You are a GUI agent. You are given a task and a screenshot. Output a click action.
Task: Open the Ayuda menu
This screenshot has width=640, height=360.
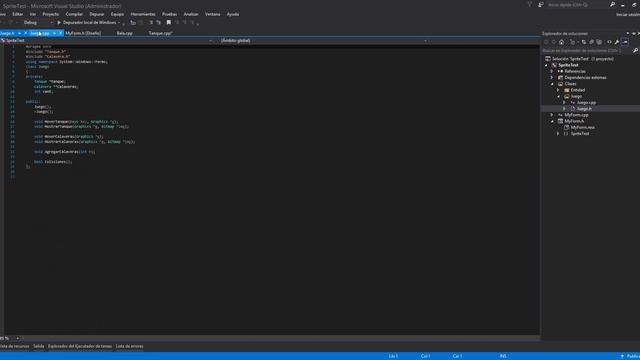pyautogui.click(x=233, y=14)
